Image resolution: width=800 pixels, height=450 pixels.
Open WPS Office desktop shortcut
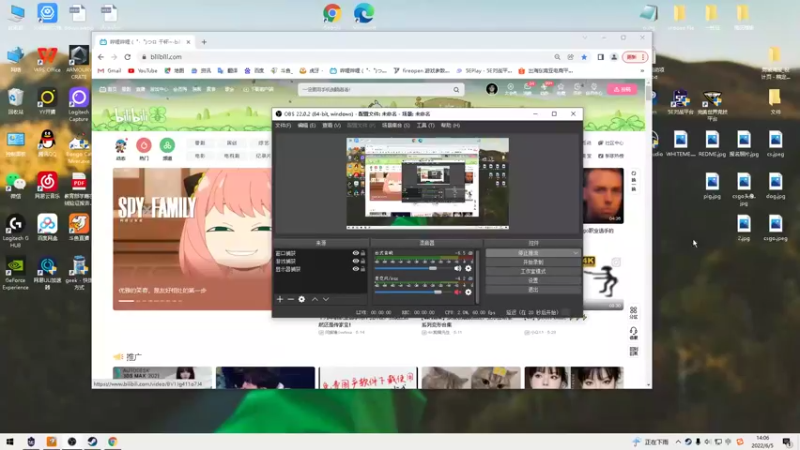(x=47, y=59)
